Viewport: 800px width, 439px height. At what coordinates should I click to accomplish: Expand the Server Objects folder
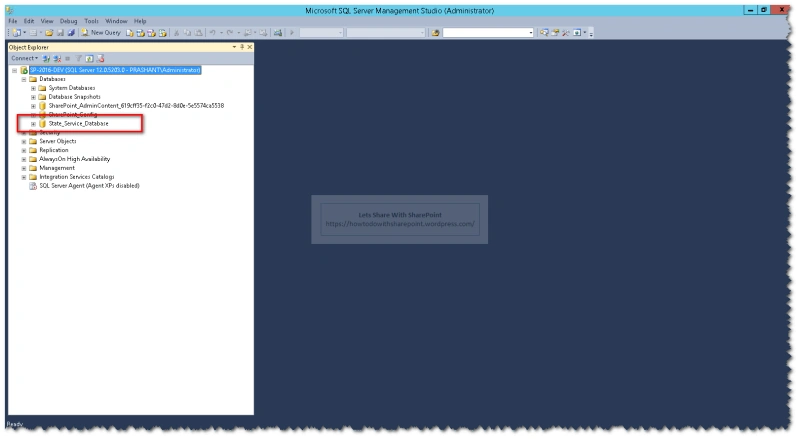click(x=23, y=141)
